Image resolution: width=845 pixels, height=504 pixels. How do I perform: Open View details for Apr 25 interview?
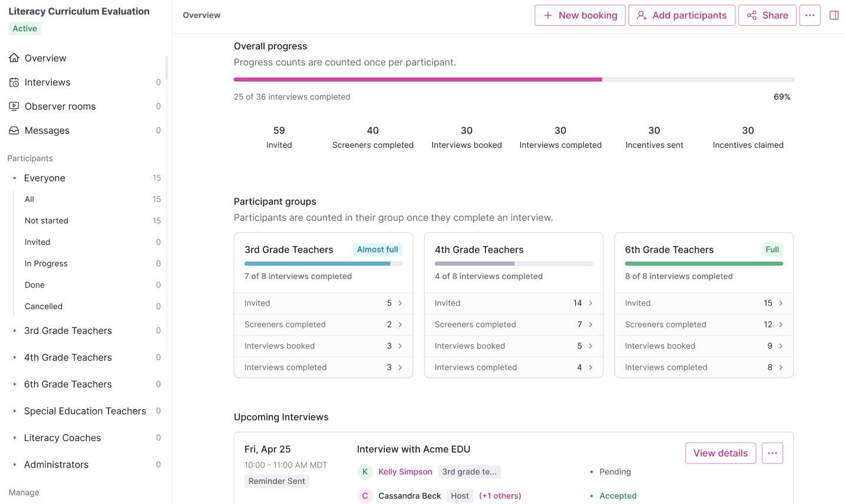coord(720,453)
